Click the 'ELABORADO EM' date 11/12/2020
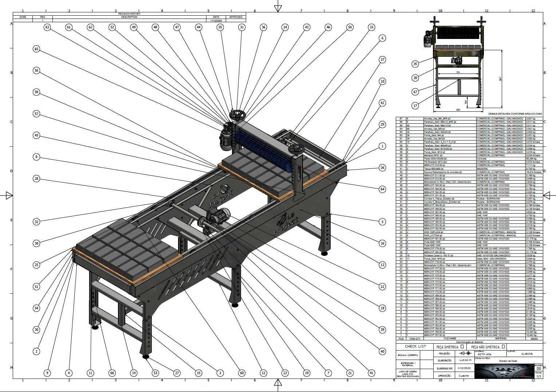Screen dimensions: 556x392 [465, 368]
